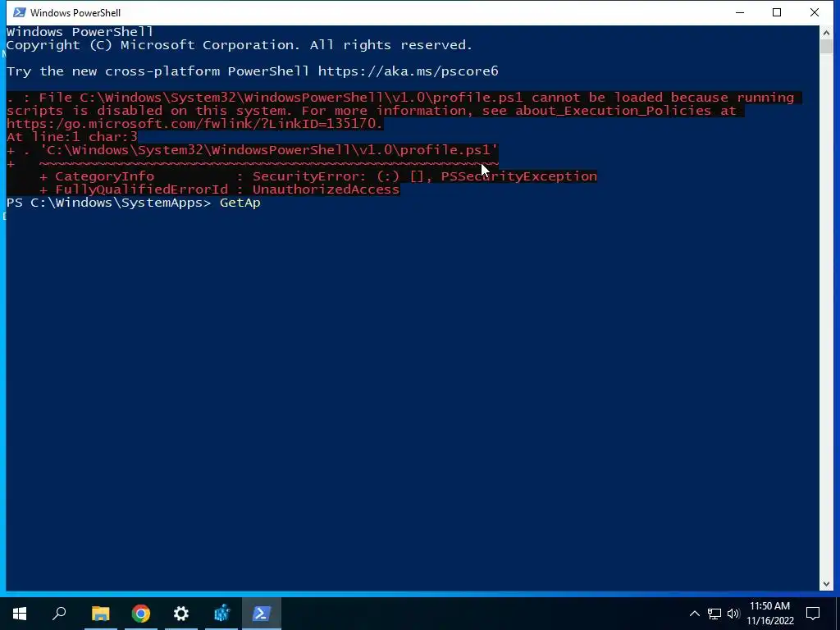The height and width of the screenshot is (630, 840).
Task: Open taskbar search magnifier
Action: (59, 614)
